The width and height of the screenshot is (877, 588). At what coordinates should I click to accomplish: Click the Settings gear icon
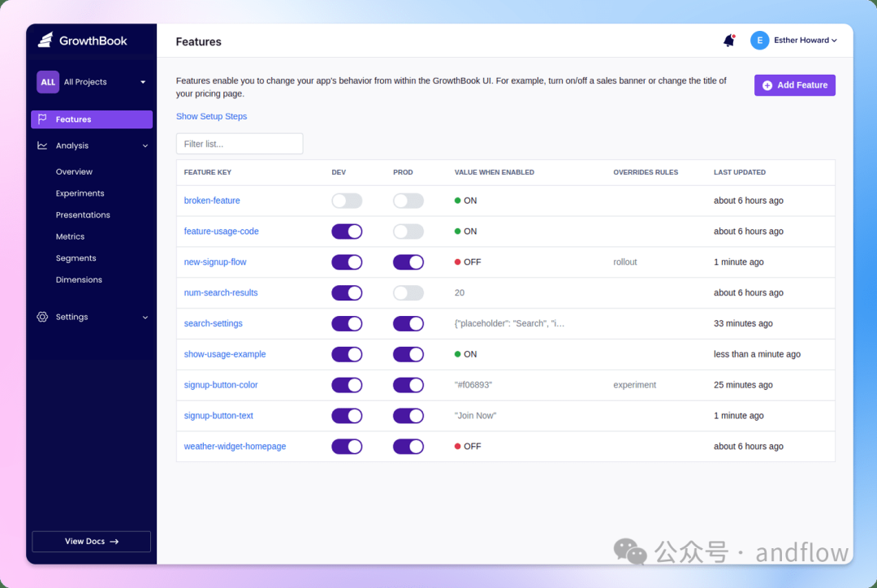pyautogui.click(x=42, y=317)
